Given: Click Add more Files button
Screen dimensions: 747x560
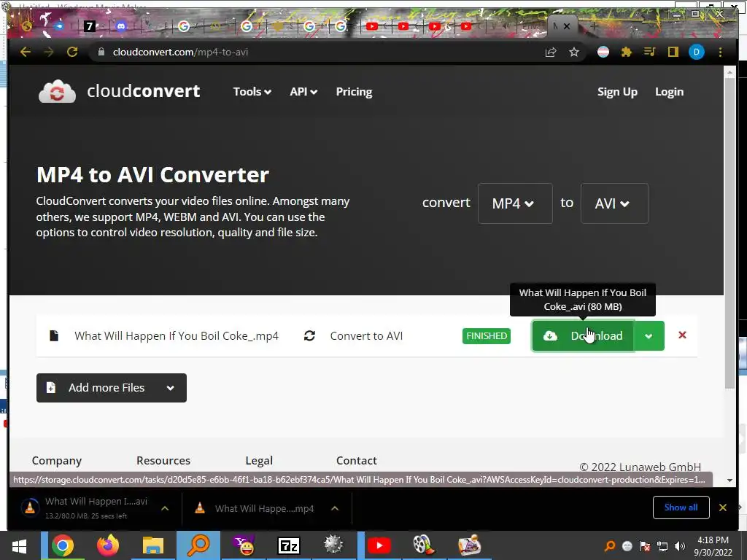Looking at the screenshot, I should (x=112, y=388).
